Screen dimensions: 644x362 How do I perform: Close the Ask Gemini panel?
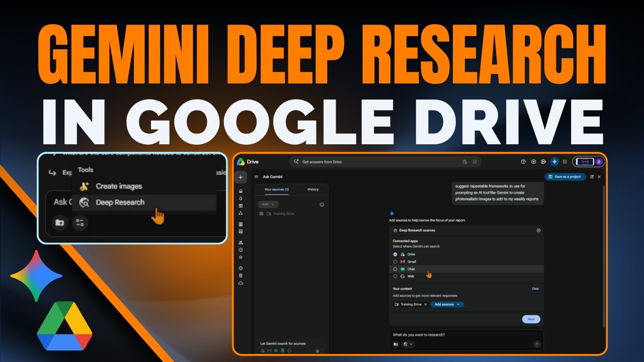click(x=599, y=177)
